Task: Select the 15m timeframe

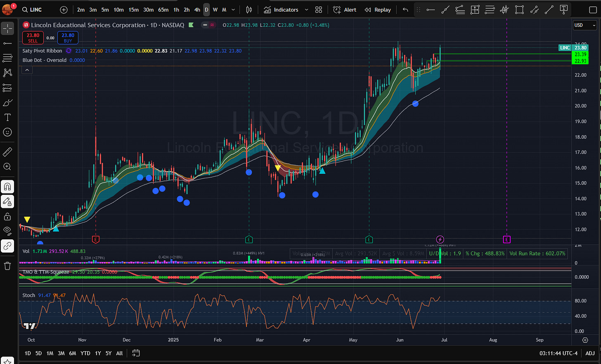Action: coord(133,9)
